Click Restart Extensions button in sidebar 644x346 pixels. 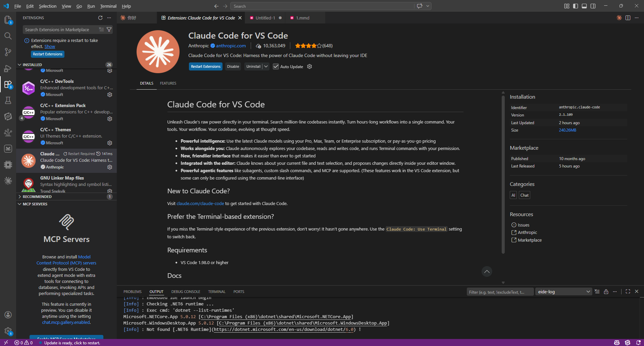point(48,54)
